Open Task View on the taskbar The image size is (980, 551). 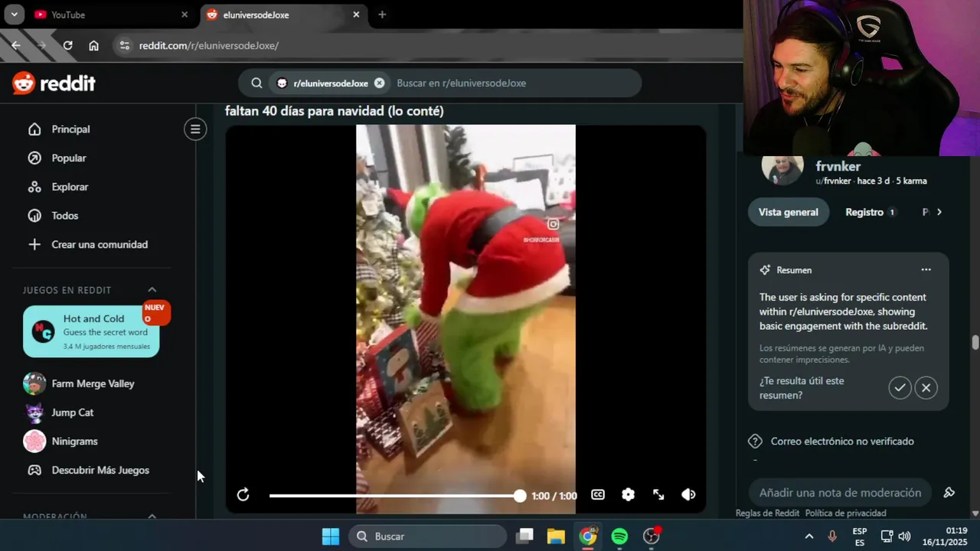[524, 536]
